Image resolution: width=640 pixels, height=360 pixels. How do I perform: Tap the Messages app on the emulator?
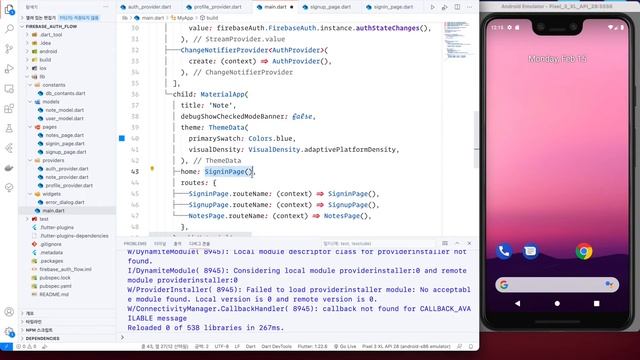point(530,251)
